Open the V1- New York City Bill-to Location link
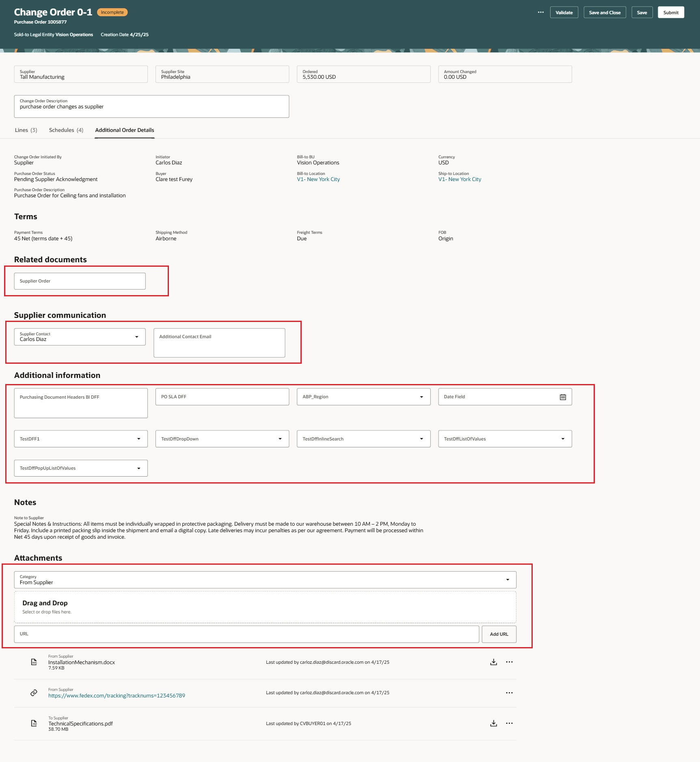The image size is (700, 762). click(x=318, y=179)
